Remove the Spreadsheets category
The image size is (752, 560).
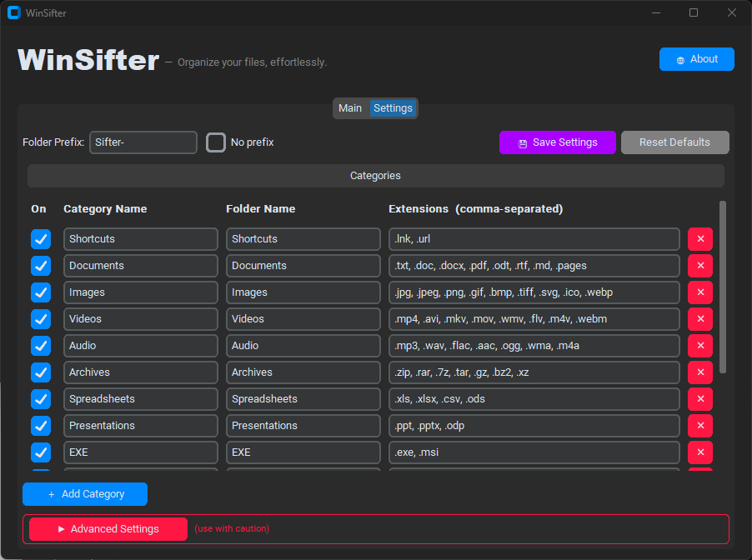coord(700,399)
